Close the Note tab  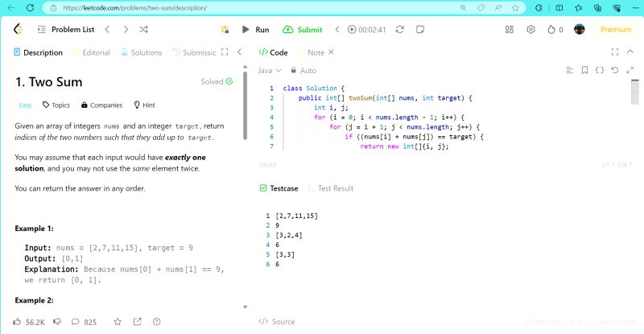click(x=331, y=52)
